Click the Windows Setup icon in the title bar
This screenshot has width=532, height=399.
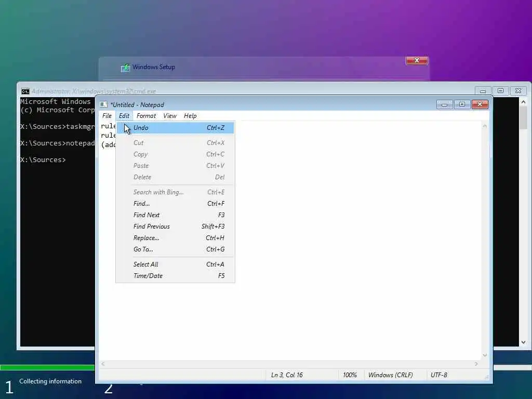tap(125, 68)
